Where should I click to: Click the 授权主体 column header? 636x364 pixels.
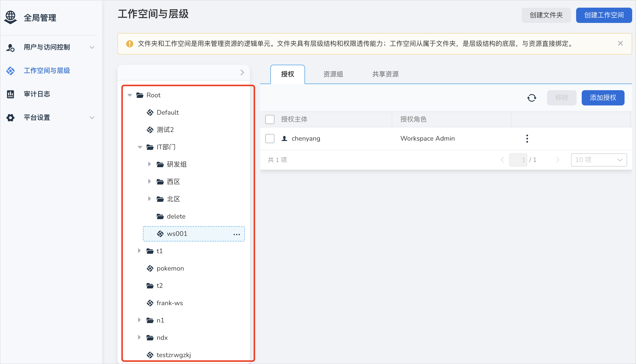pos(294,119)
